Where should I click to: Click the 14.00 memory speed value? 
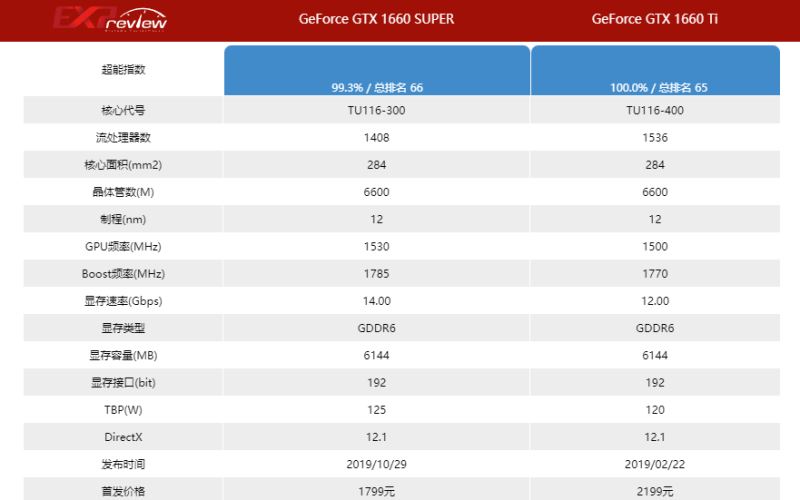(x=376, y=300)
